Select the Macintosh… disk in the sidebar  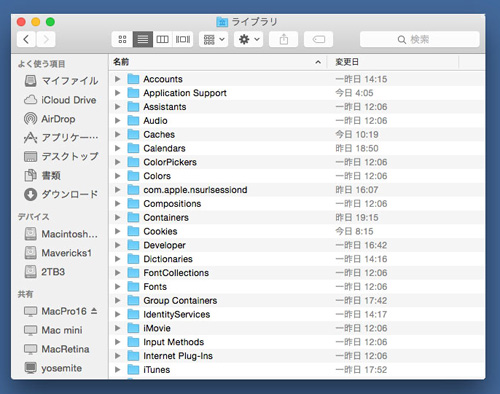[61, 234]
